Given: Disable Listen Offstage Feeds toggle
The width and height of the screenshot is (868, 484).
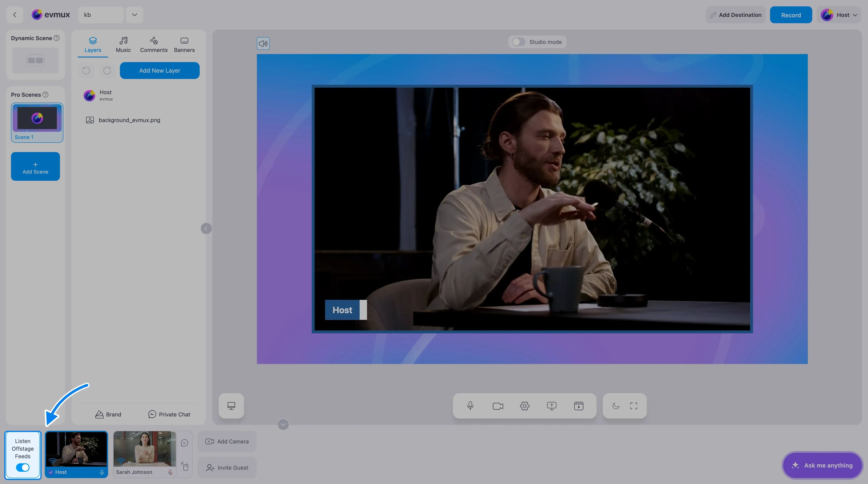Looking at the screenshot, I should coord(23,468).
